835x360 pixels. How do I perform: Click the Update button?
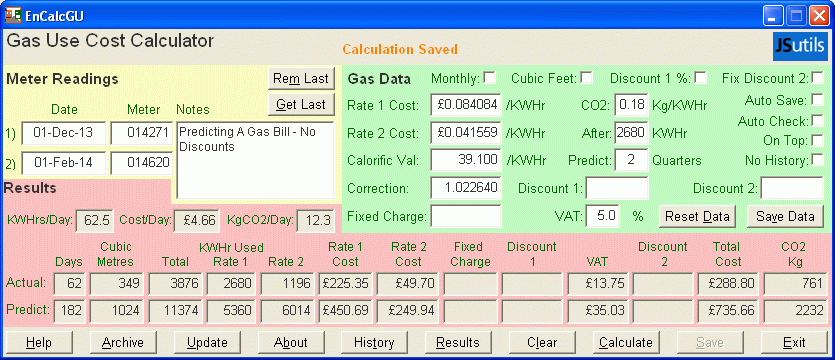point(207,342)
